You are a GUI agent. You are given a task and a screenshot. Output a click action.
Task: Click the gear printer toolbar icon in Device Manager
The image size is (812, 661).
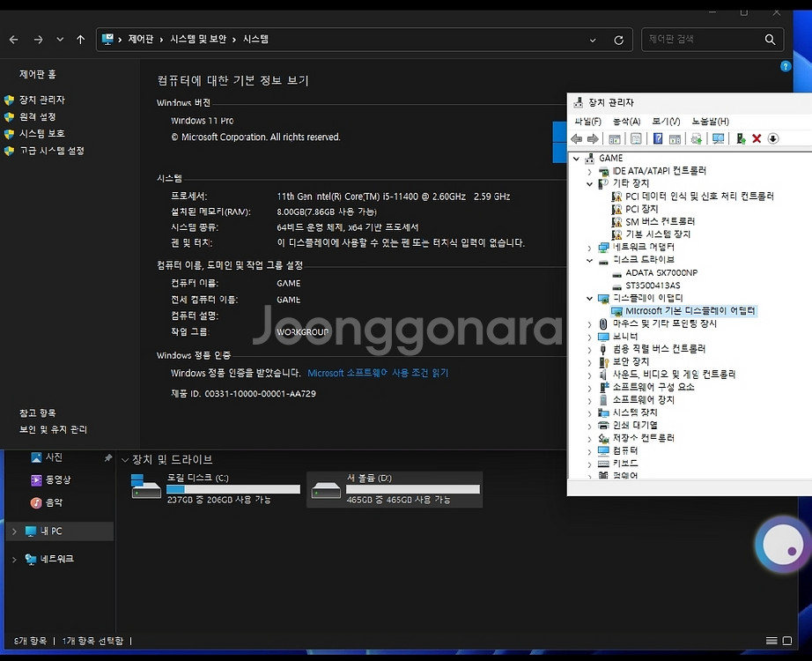click(x=697, y=138)
